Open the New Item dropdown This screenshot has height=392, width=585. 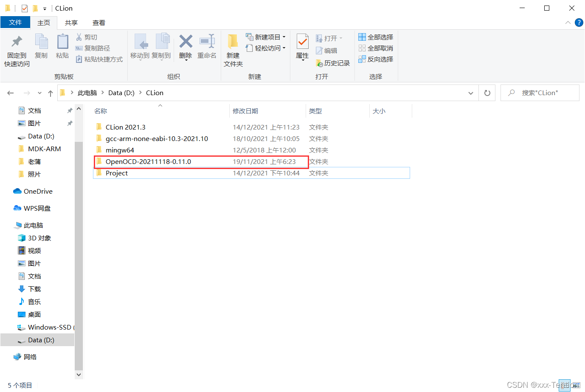pos(266,37)
